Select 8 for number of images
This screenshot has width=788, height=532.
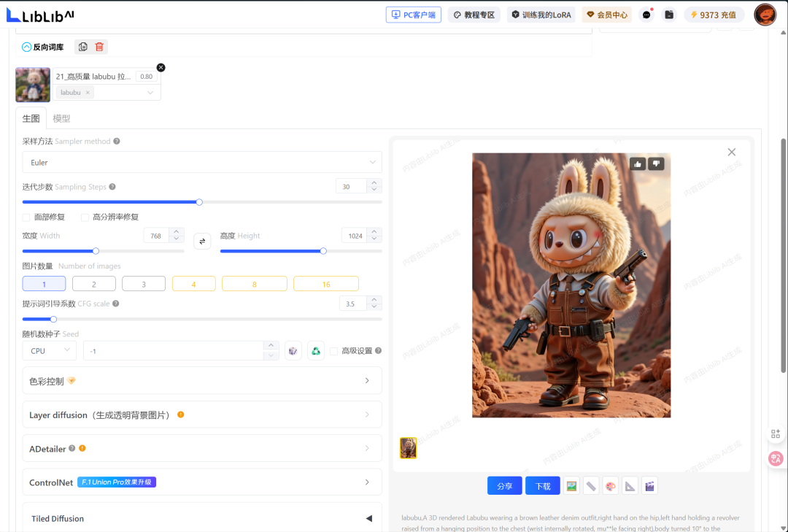(255, 284)
